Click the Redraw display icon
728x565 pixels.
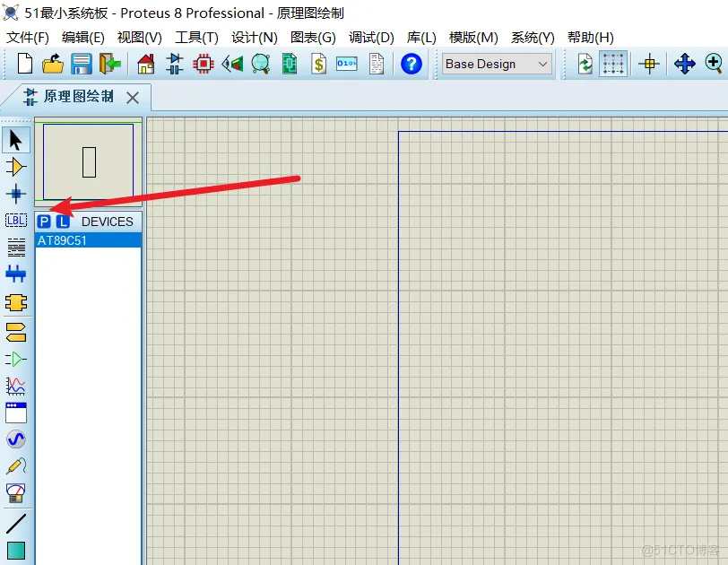[x=585, y=64]
